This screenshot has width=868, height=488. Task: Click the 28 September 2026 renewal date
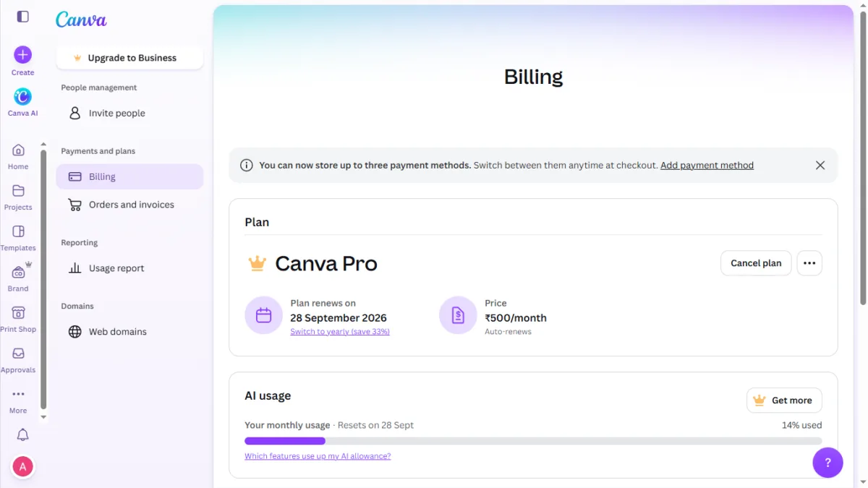339,318
